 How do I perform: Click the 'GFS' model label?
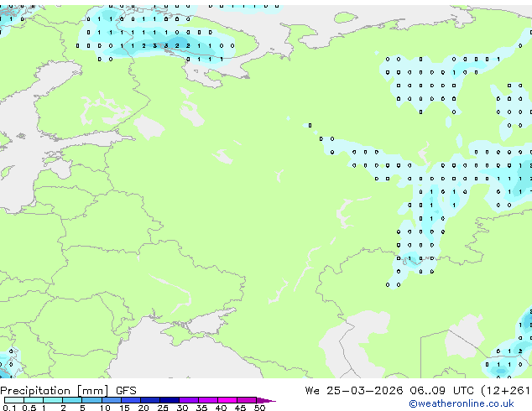pos(126,391)
